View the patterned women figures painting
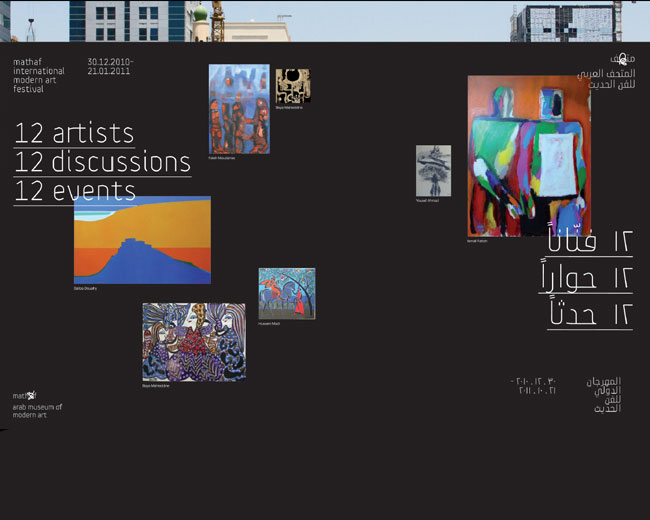The width and height of the screenshot is (650, 520). [194, 342]
